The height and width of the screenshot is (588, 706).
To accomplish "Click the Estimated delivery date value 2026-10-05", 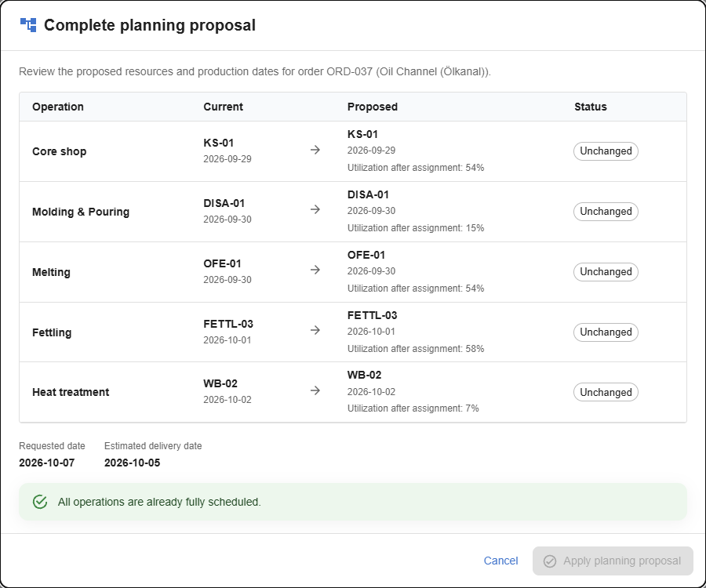I will pyautogui.click(x=132, y=463).
